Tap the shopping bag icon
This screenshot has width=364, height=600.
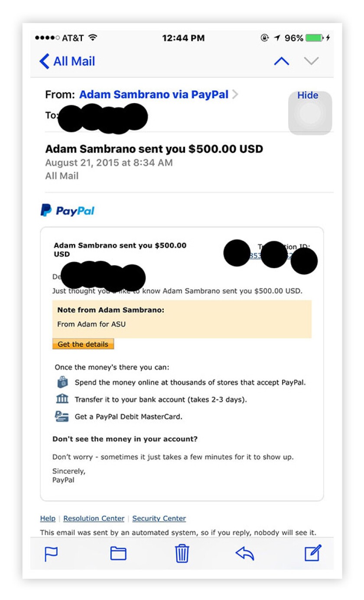(x=62, y=383)
